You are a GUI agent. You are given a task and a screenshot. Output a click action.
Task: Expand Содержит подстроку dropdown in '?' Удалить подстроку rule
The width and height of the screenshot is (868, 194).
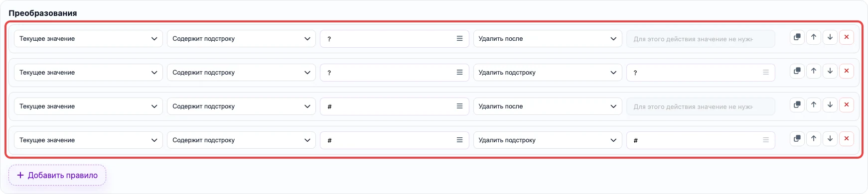pos(241,73)
